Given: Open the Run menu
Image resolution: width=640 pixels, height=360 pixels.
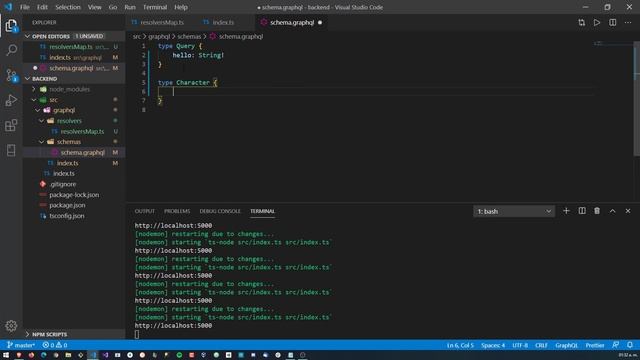Looking at the screenshot, I should point(130,7).
